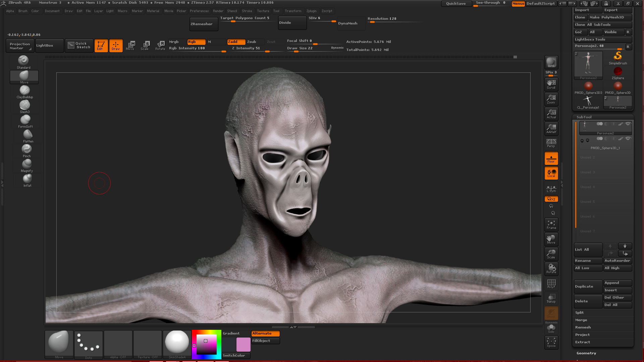Open the Stroke menu

pyautogui.click(x=247, y=11)
